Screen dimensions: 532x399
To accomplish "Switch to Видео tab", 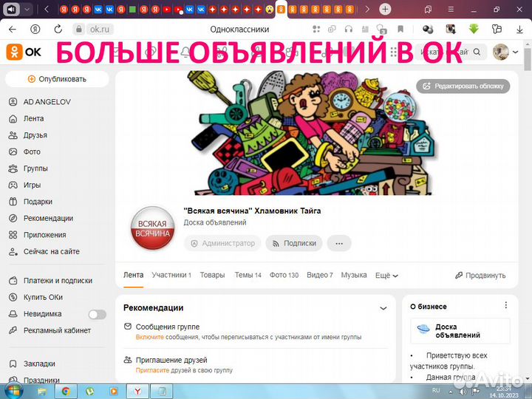I will pos(320,275).
